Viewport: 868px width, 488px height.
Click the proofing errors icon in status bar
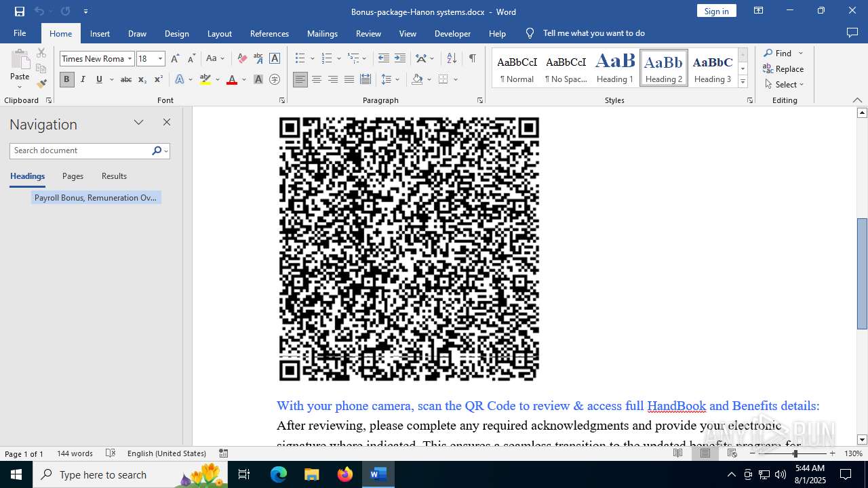(111, 453)
